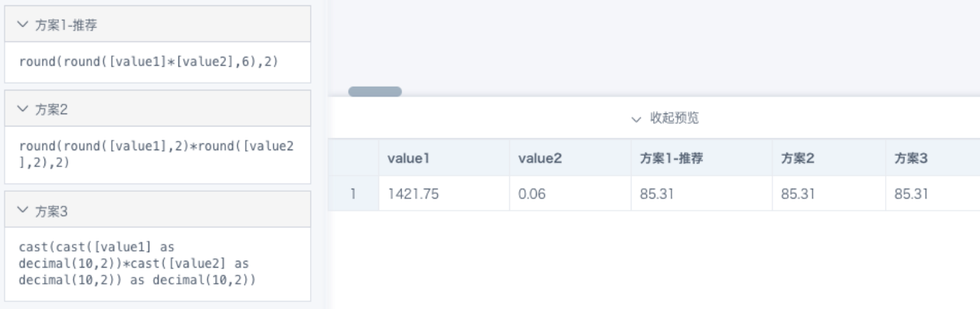Select row number 1 in preview table

(x=354, y=194)
